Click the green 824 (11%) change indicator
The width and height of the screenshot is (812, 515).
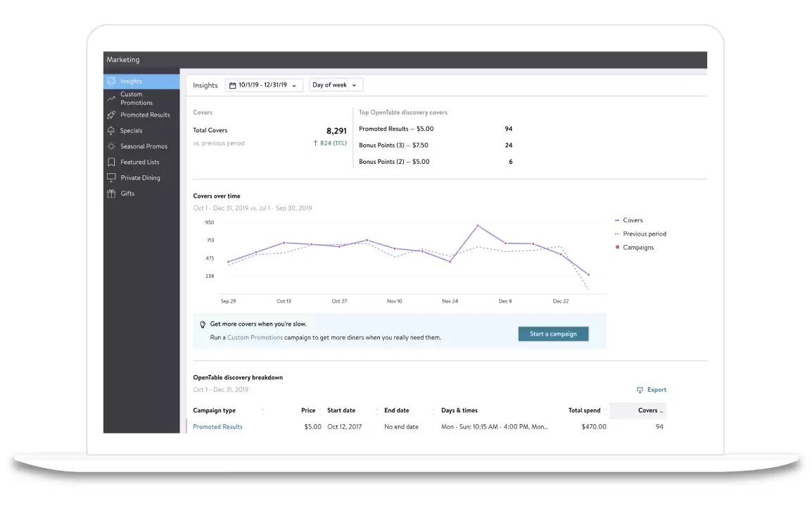[330, 144]
